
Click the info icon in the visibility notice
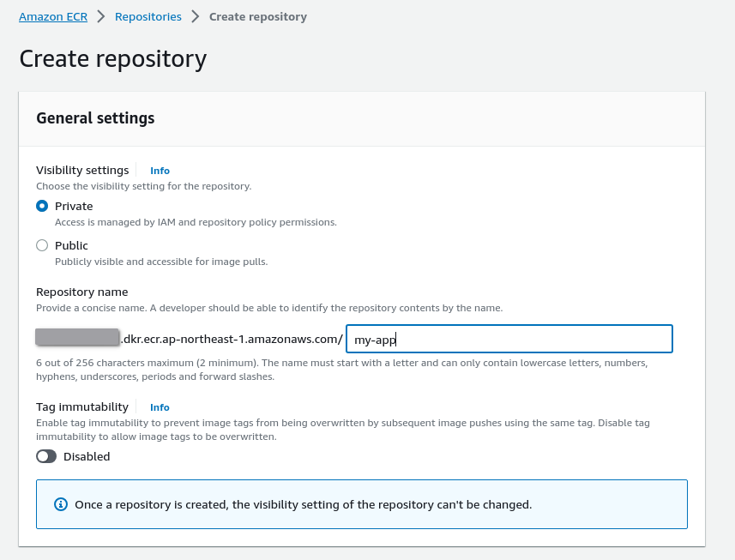[60, 504]
